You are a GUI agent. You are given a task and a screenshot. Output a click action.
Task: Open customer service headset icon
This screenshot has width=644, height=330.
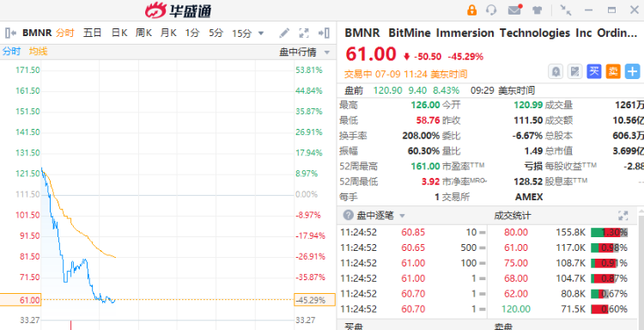point(491,10)
